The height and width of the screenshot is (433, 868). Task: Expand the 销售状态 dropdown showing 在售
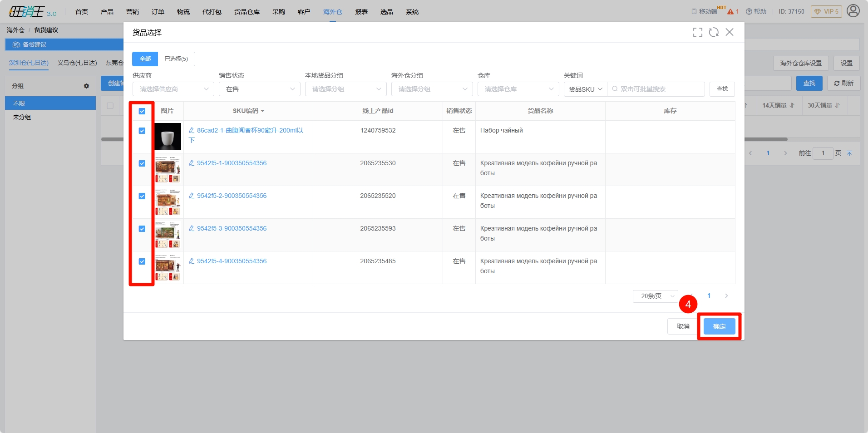coord(259,89)
